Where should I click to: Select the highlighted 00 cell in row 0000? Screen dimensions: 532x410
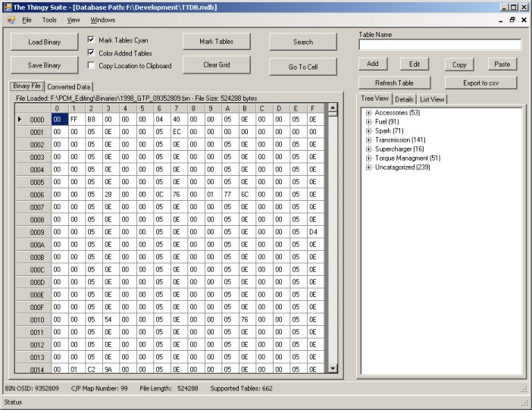click(x=60, y=119)
